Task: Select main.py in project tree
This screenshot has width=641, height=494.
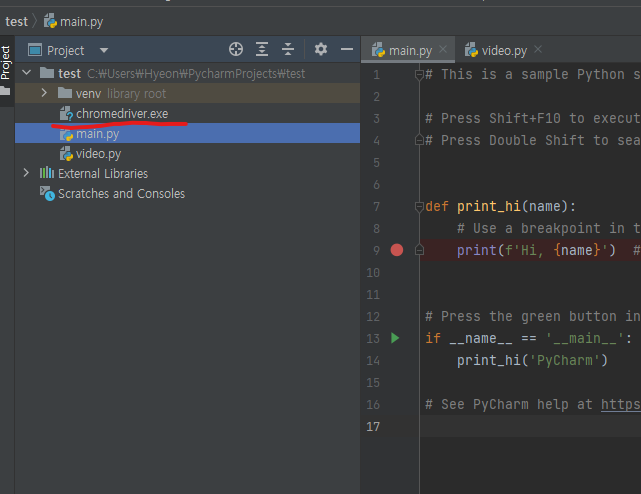Action: click(x=187, y=133)
